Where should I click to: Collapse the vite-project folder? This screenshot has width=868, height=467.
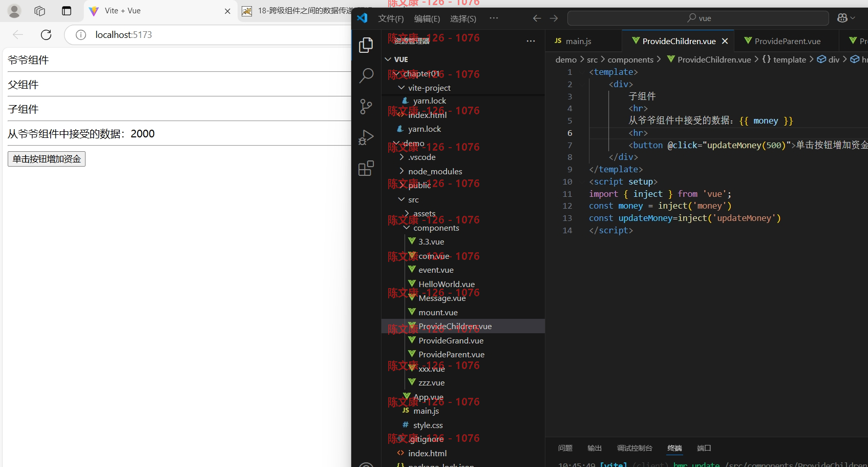point(401,88)
